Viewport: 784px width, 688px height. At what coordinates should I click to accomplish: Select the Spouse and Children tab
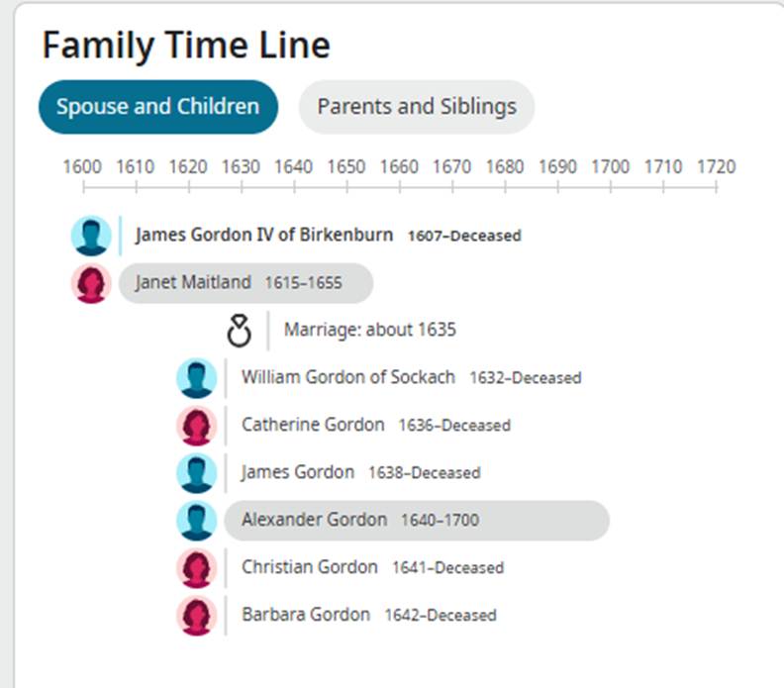(158, 107)
